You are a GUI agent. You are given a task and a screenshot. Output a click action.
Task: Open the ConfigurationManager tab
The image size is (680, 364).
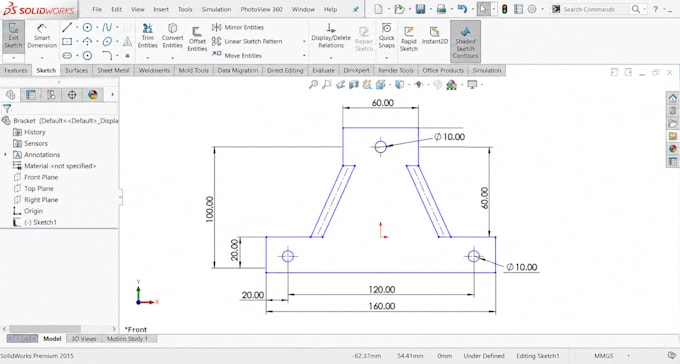(x=51, y=95)
